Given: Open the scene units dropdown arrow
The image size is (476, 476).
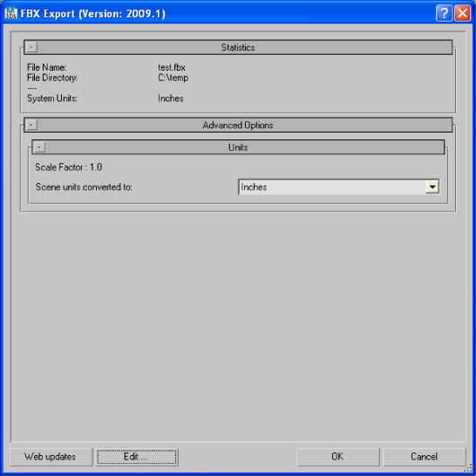Looking at the screenshot, I should pos(432,187).
